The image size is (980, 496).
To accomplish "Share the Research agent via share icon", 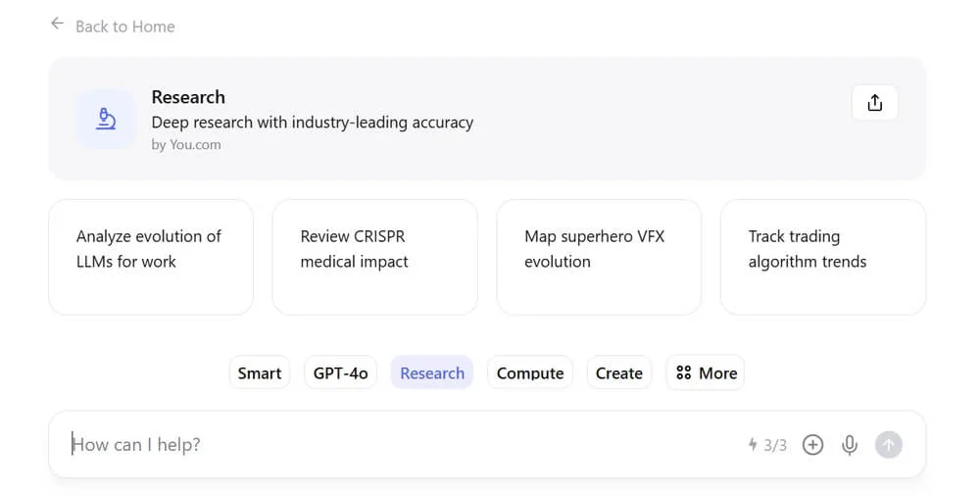I will pyautogui.click(x=875, y=103).
